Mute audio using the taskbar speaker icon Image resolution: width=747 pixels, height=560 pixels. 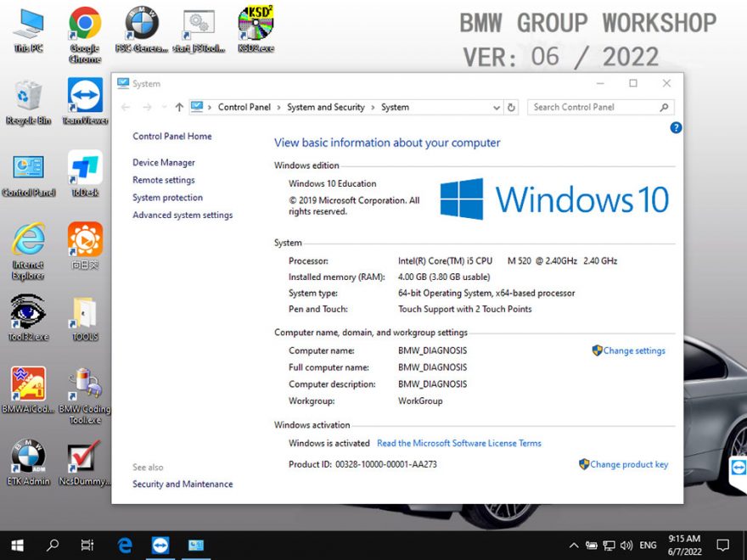click(626, 546)
